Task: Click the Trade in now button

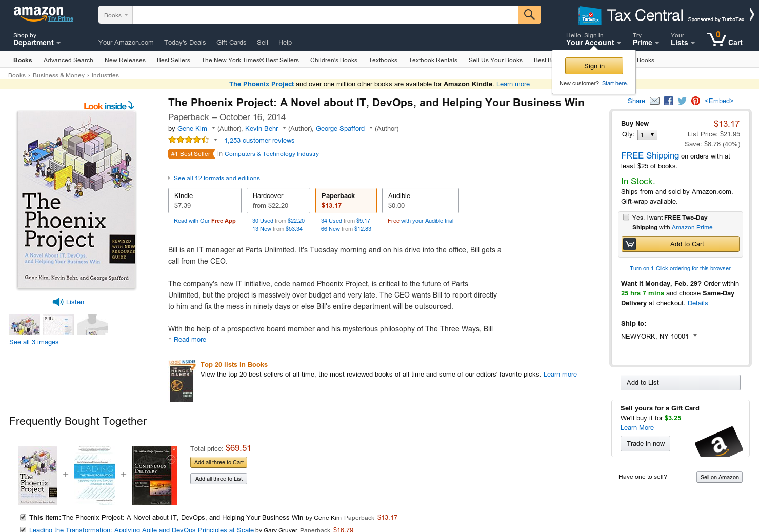Action: 645,443
